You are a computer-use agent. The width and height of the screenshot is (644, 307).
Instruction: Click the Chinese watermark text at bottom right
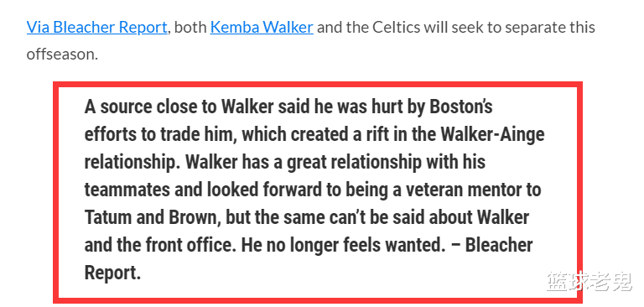point(589,282)
